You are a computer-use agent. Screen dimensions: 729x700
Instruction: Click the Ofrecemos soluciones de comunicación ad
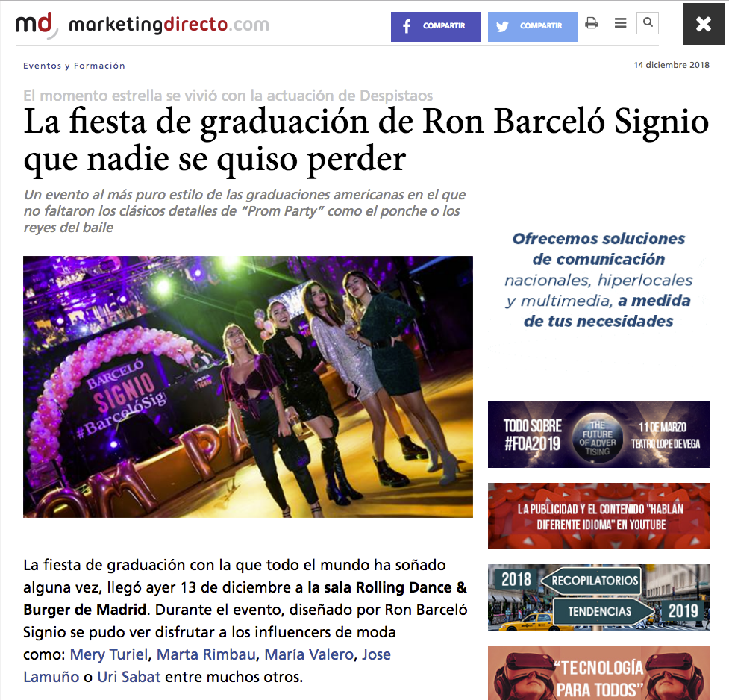click(598, 280)
